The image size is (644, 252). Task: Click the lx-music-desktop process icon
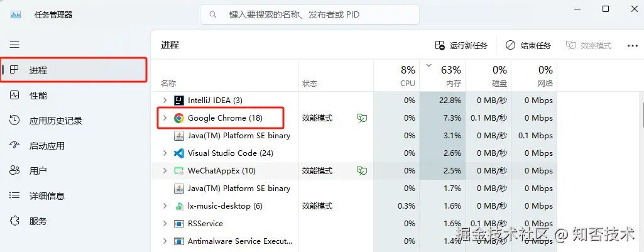178,206
